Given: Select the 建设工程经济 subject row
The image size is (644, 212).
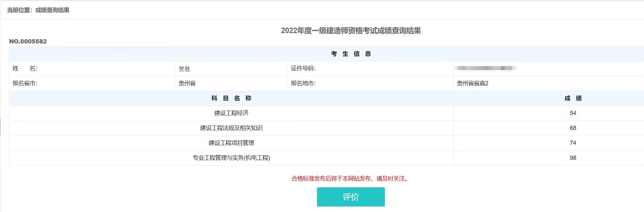Looking at the screenshot, I should point(231,113).
